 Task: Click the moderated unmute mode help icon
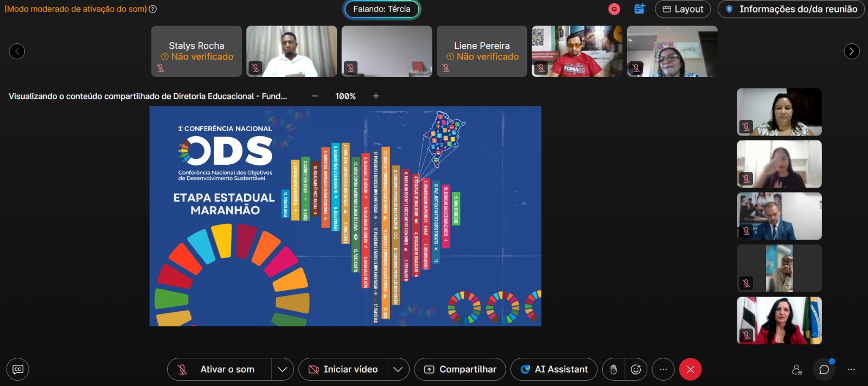pos(153,9)
